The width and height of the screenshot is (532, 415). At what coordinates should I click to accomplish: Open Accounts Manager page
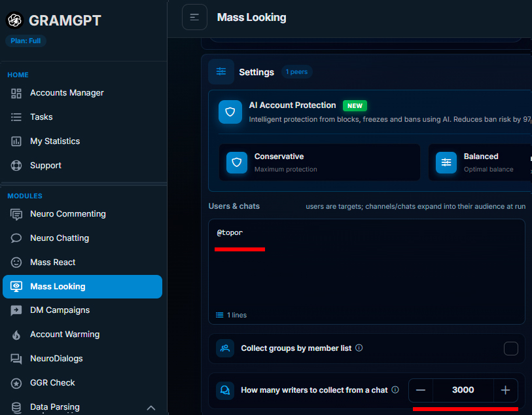tap(67, 93)
